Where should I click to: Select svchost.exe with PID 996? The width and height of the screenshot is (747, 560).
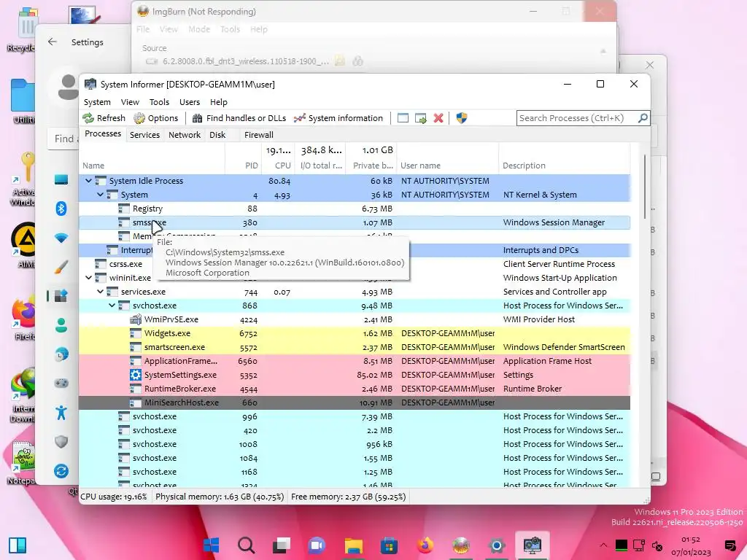click(355, 416)
